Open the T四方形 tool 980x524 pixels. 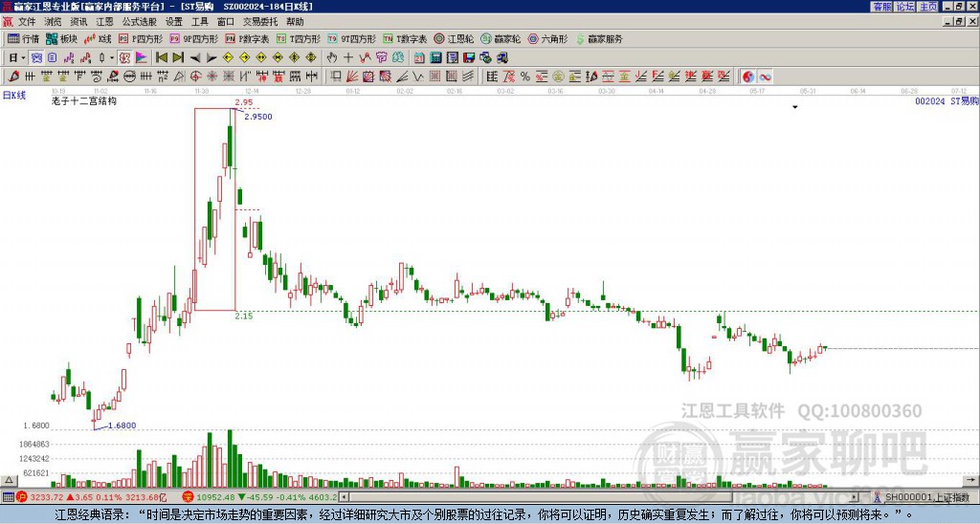[x=299, y=38]
